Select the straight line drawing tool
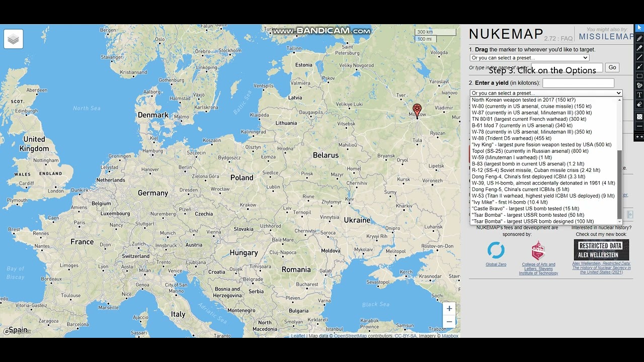 tap(639, 57)
